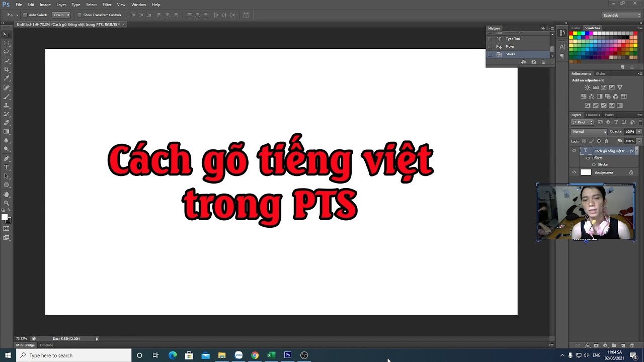Select the Move tool in the toolbox

point(6,34)
